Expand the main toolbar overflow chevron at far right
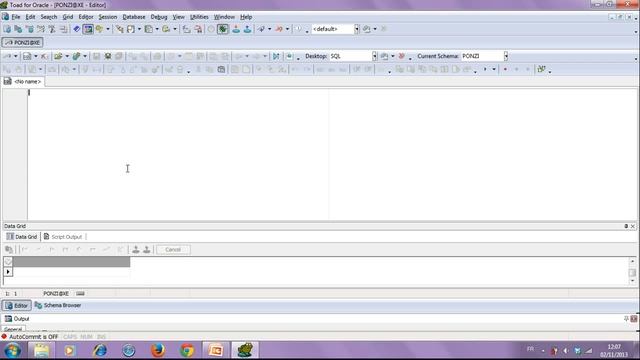Image resolution: width=640 pixels, height=360 pixels. pyautogui.click(x=636, y=31)
